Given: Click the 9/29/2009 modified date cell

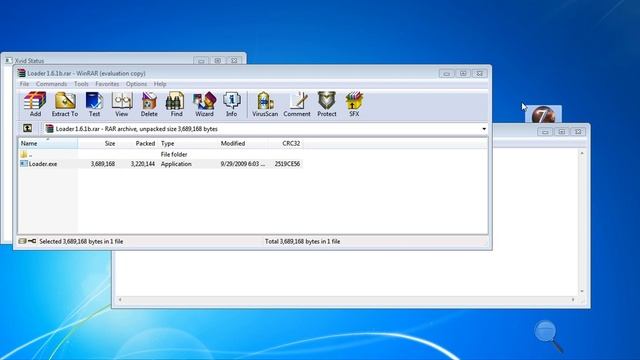Looking at the screenshot, I should click(x=242, y=164).
